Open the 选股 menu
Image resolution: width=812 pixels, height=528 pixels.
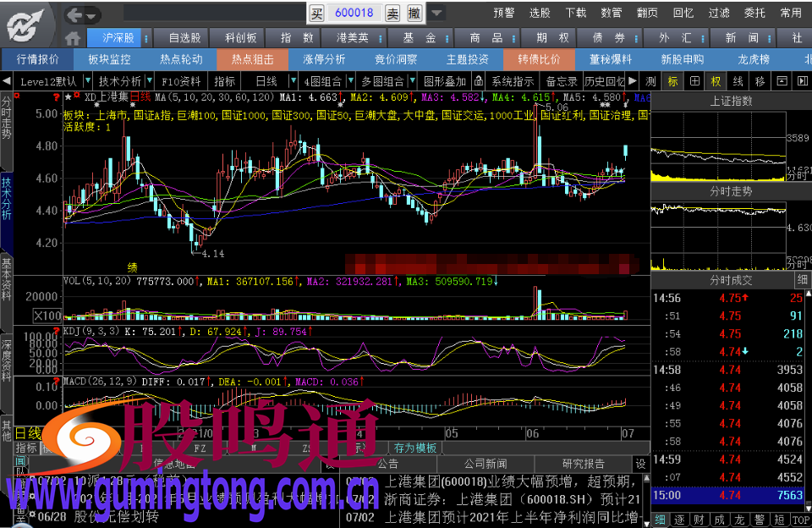click(x=540, y=13)
